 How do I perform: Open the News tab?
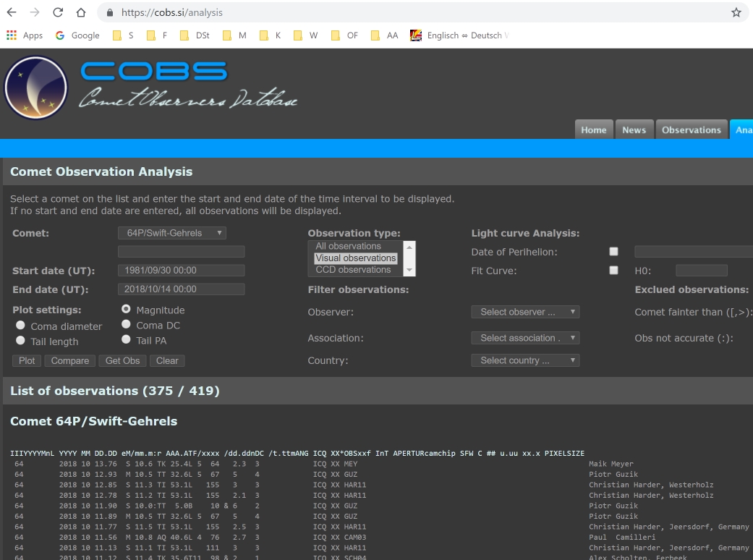pos(634,130)
